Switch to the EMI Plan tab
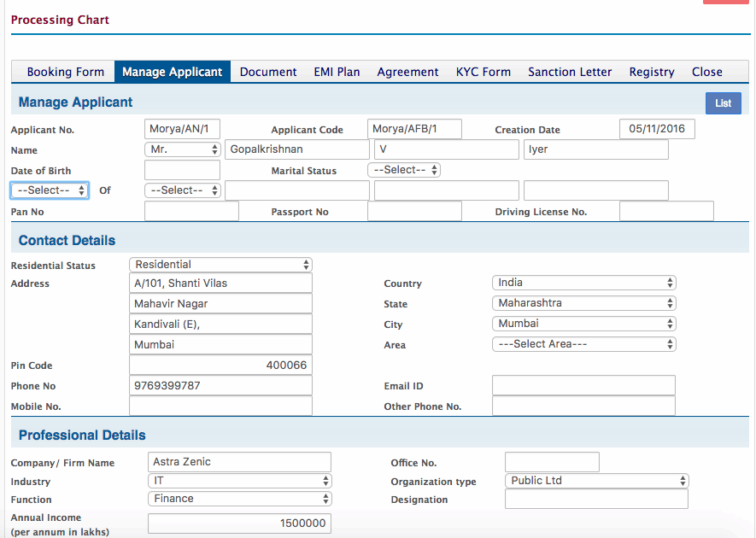Viewport: 756px width, 538px height. [337, 72]
